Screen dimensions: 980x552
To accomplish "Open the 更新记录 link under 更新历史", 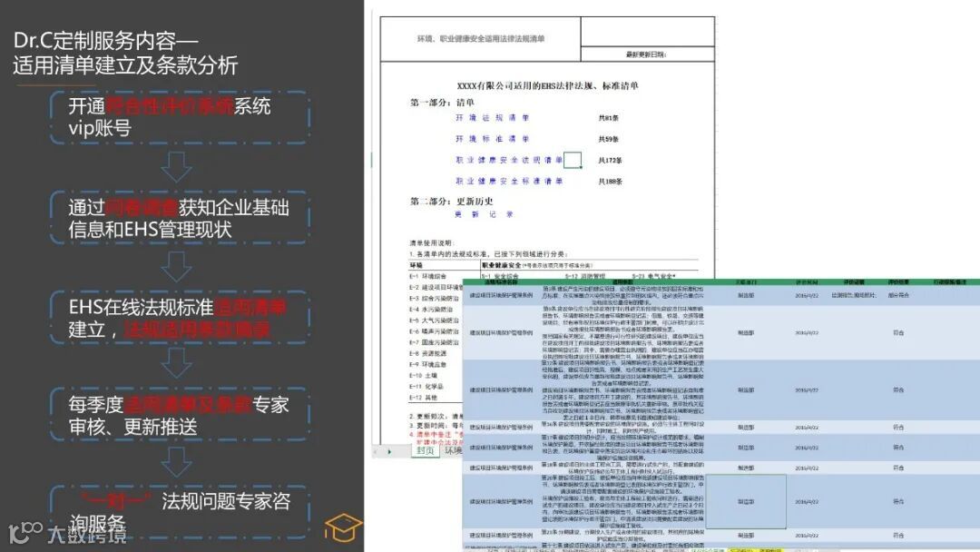I will click(485, 214).
